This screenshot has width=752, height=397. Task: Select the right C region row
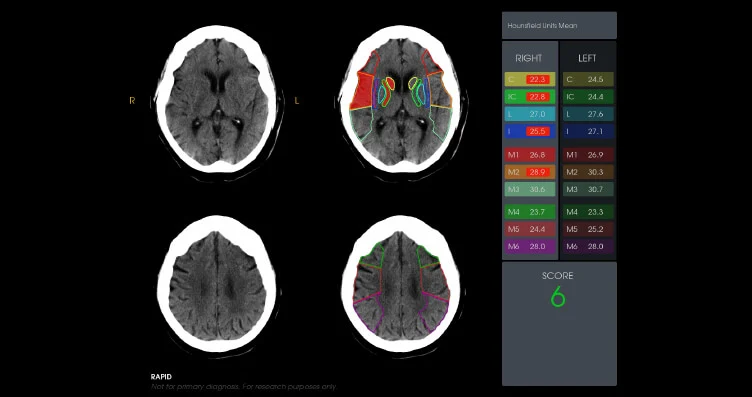pos(530,79)
